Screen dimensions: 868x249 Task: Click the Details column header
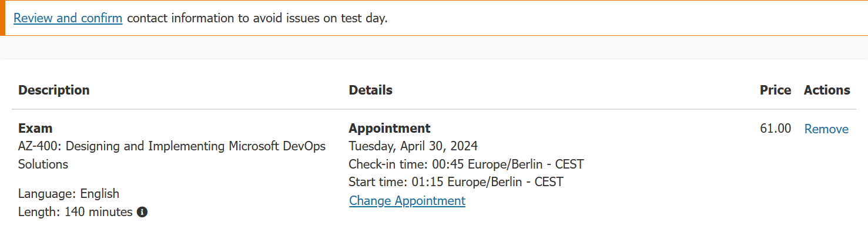point(370,90)
